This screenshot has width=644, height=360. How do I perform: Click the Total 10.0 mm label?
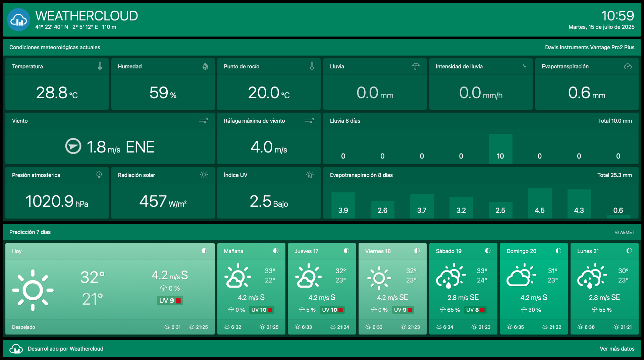[615, 121]
